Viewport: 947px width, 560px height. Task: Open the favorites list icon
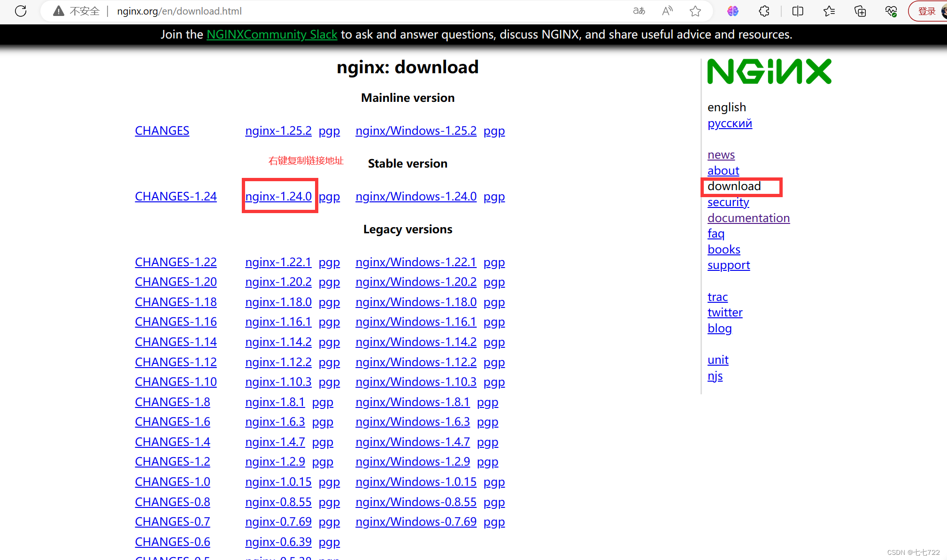pos(829,11)
